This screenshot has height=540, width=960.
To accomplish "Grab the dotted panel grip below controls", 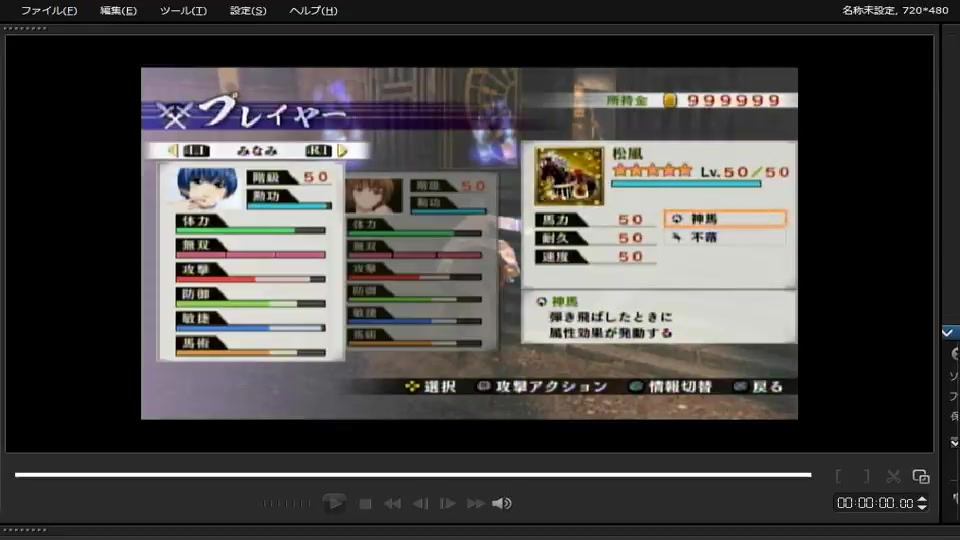I will (x=24, y=530).
